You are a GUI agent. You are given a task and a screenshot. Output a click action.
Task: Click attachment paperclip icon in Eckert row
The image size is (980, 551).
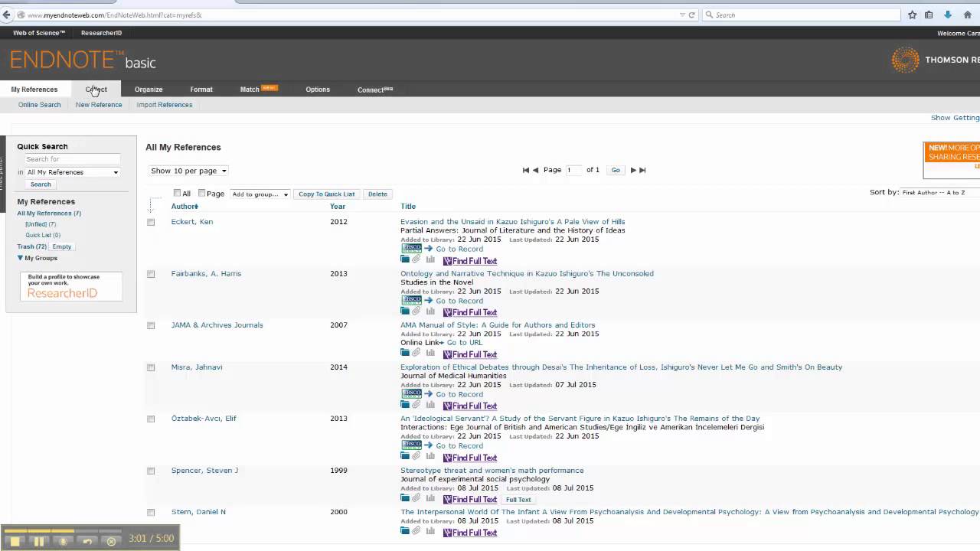pyautogui.click(x=416, y=260)
